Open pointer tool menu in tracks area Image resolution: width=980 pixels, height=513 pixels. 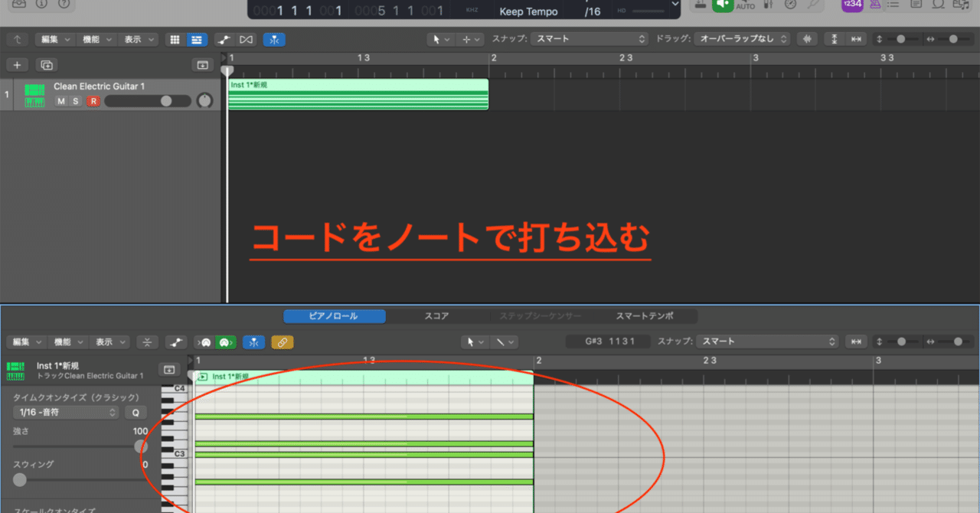pyautogui.click(x=442, y=39)
